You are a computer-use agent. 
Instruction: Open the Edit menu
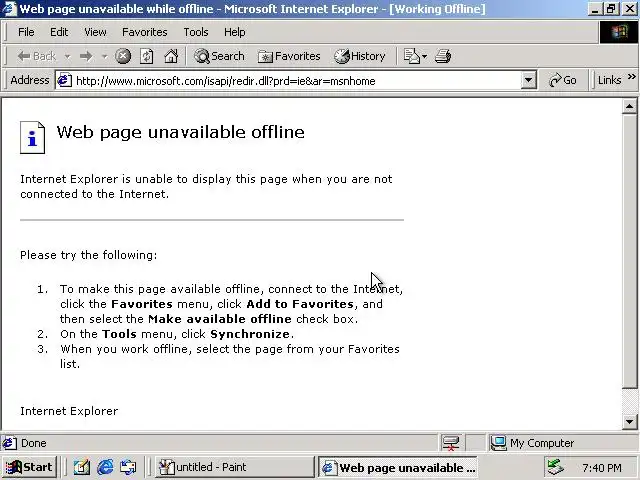point(59,32)
